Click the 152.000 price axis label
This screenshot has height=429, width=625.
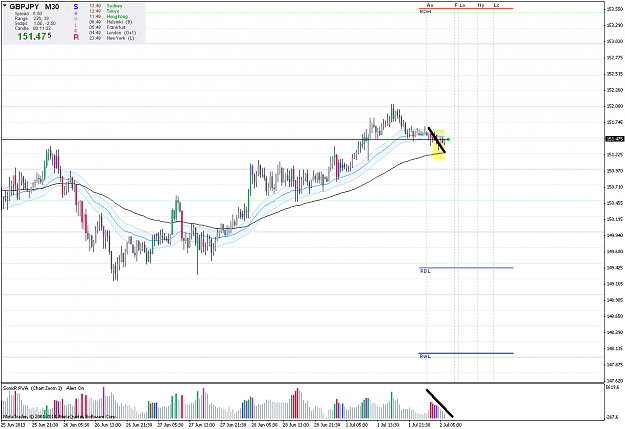click(614, 106)
